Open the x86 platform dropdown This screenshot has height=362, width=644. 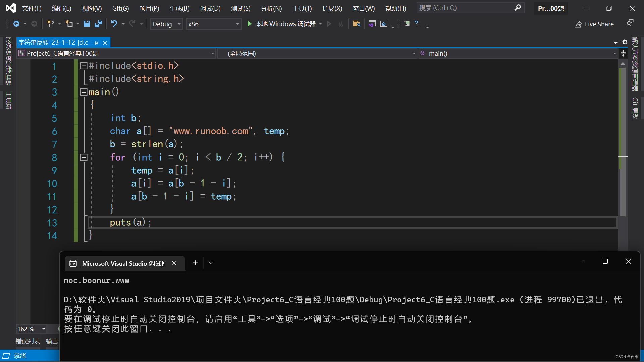237,24
